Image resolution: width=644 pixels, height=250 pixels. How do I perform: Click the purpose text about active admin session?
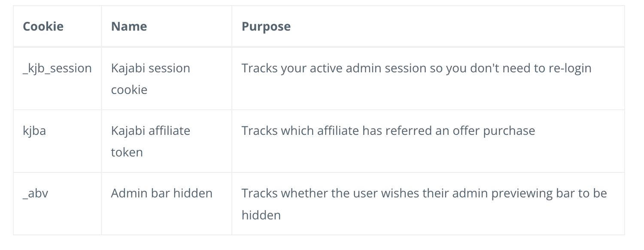(x=416, y=68)
